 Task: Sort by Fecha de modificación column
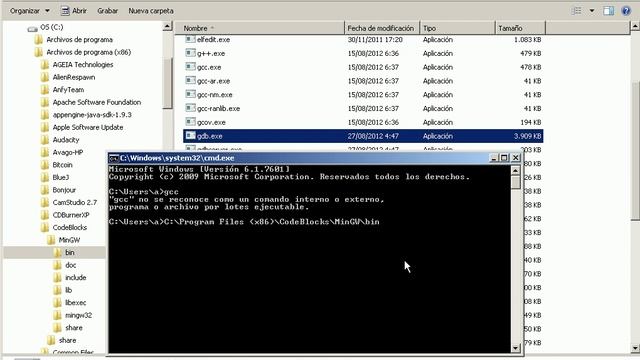click(x=382, y=28)
